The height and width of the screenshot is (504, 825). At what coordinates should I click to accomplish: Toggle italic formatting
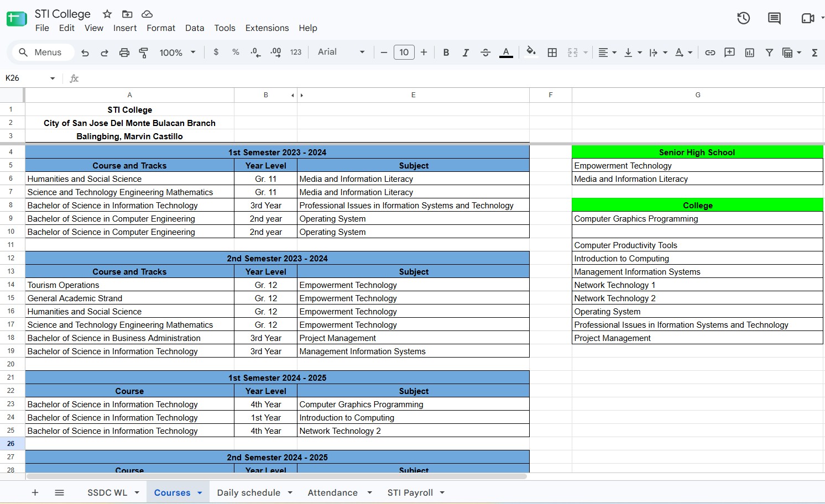coord(466,53)
